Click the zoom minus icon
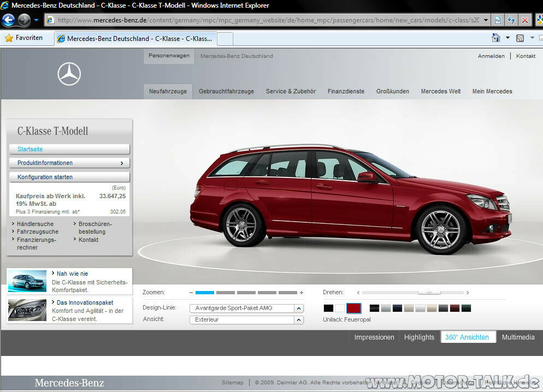 [191, 293]
